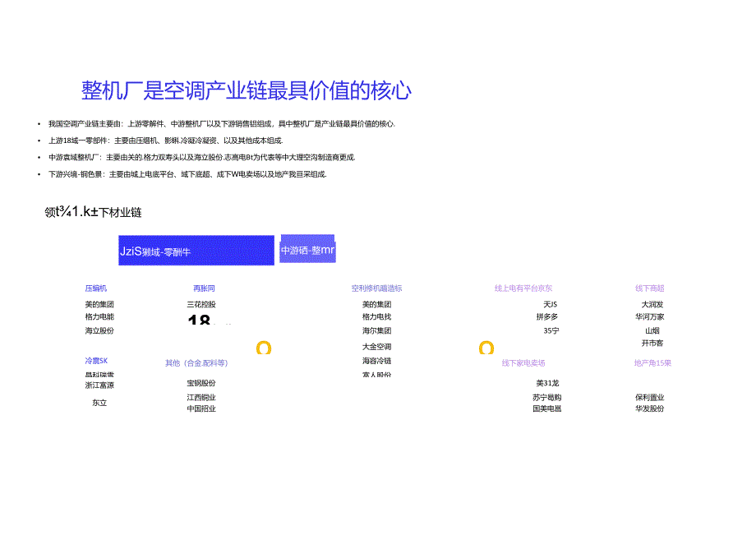This screenshot has width=756, height=535.
Task: Toggle selection of 海立股份 entry
Action: tap(99, 330)
